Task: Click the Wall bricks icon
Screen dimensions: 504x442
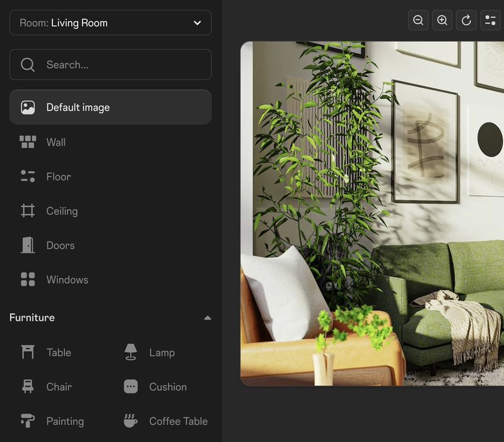Action: tap(28, 142)
